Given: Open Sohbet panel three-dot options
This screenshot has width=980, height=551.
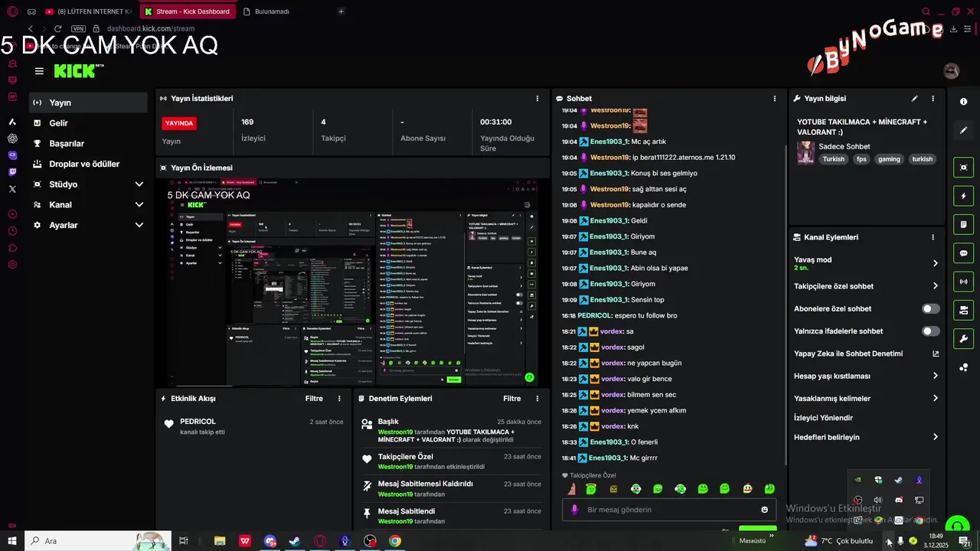Looking at the screenshot, I should coord(775,99).
